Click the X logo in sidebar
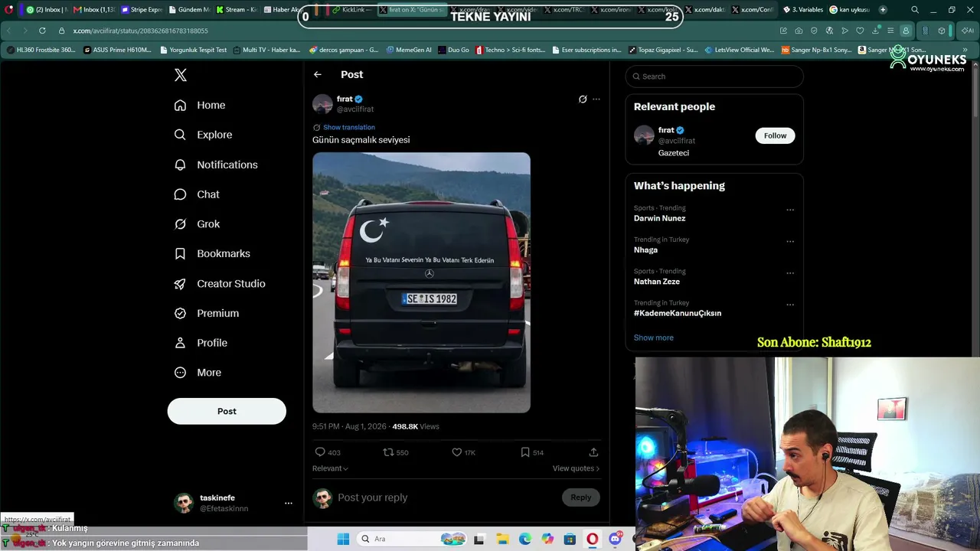This screenshot has height=551, width=980. [x=181, y=75]
